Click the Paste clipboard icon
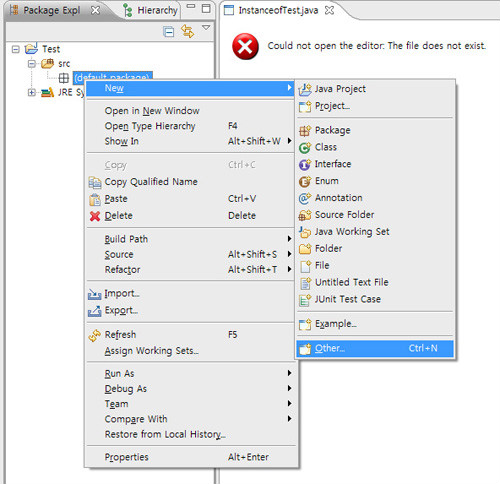This screenshot has height=484, width=500. pyautogui.click(x=95, y=199)
